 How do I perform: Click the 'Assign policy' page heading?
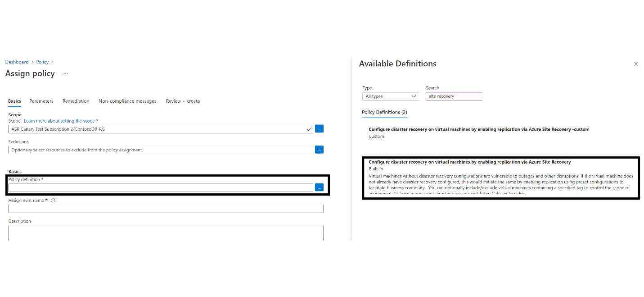(30, 73)
